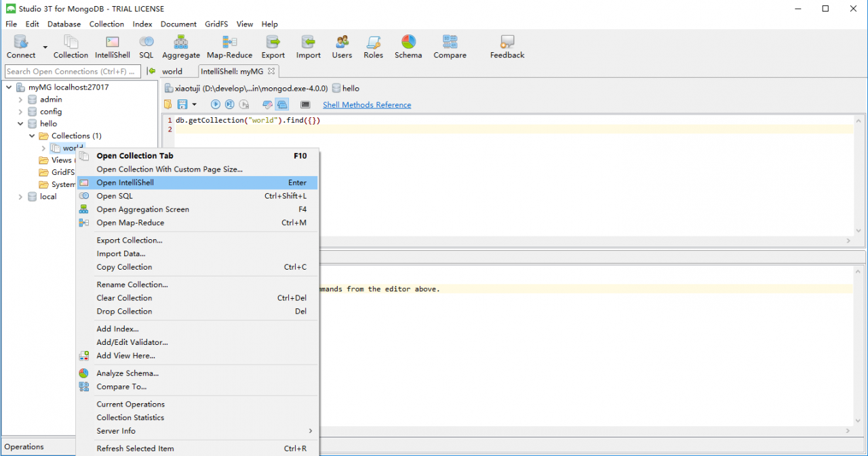Open the Users management icon
868x456 pixels.
[342, 46]
